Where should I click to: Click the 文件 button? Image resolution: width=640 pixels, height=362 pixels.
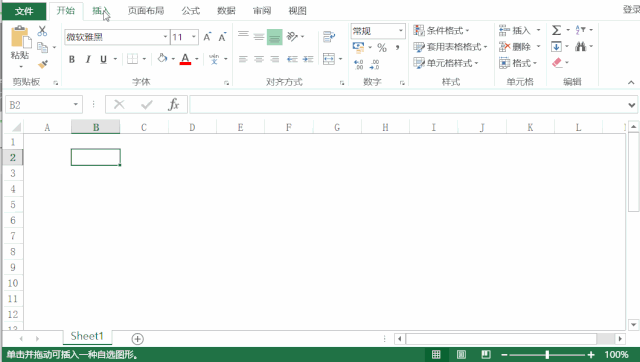click(x=24, y=11)
